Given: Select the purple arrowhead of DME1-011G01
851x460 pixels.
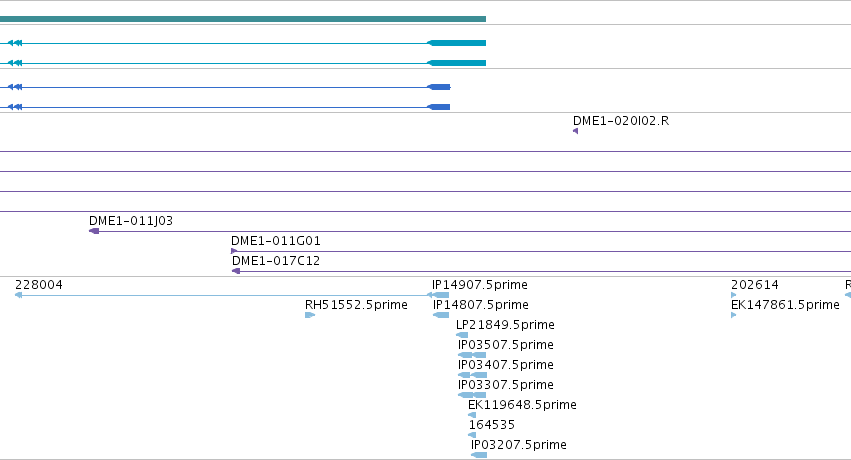Looking at the screenshot, I should tap(234, 251).
